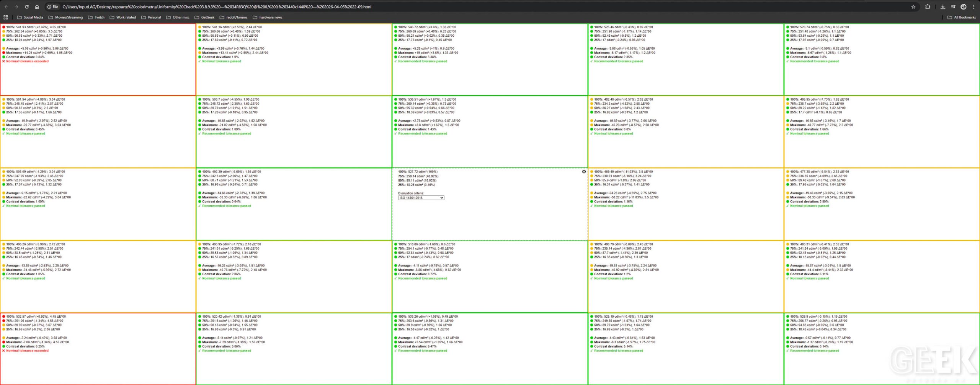Open the hardware news bookmarks folder
The image size is (980, 385).
tap(267, 17)
